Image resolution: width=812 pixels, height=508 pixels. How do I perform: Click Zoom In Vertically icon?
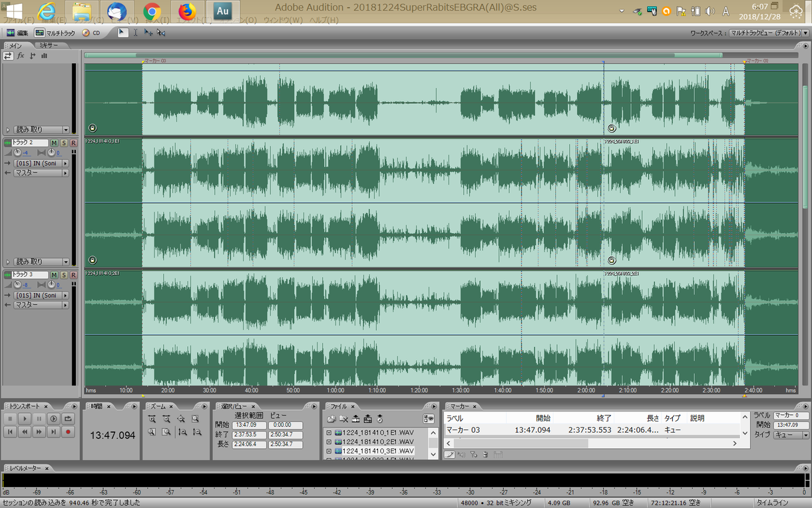(183, 432)
